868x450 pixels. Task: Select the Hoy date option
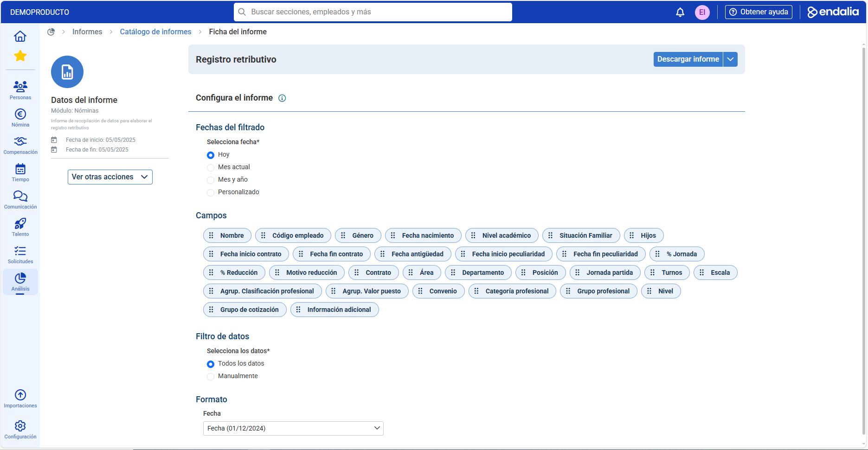pyautogui.click(x=211, y=155)
